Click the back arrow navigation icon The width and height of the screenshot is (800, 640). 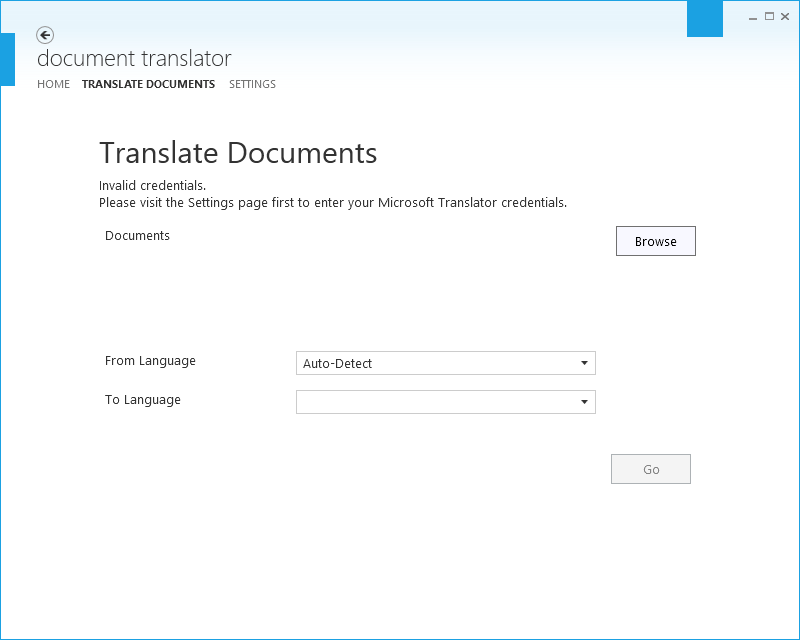click(45, 35)
